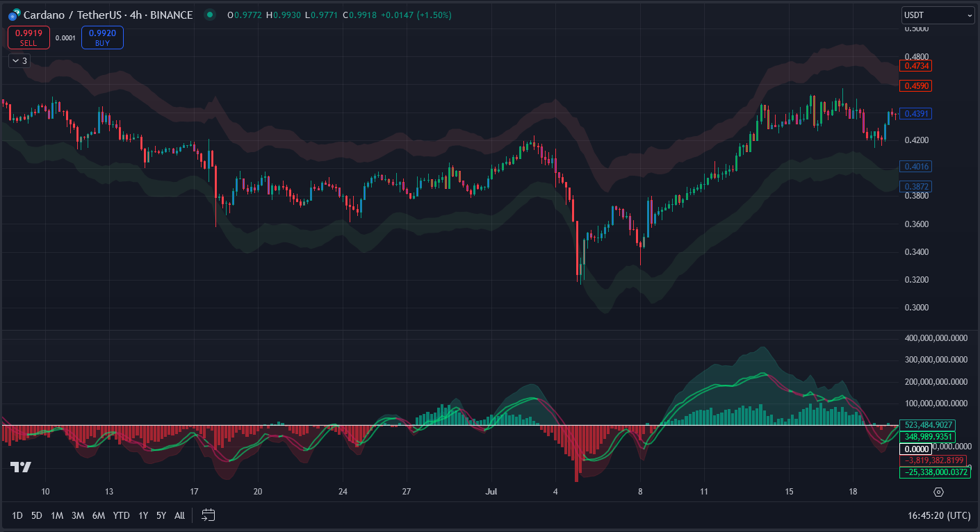This screenshot has width=980, height=532.
Task: Select the 5Y date range
Action: click(161, 515)
